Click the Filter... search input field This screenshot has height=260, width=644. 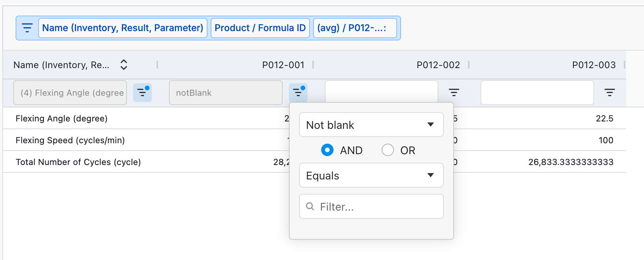tap(376, 207)
